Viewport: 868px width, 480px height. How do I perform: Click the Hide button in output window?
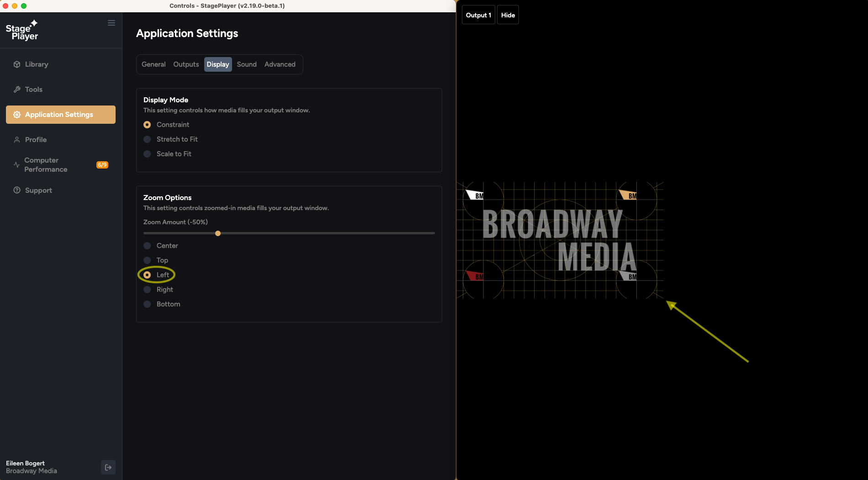508,15
